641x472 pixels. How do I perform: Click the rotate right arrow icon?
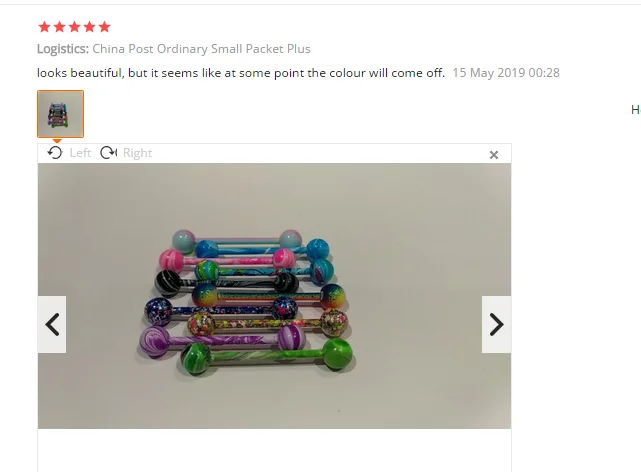click(x=108, y=153)
